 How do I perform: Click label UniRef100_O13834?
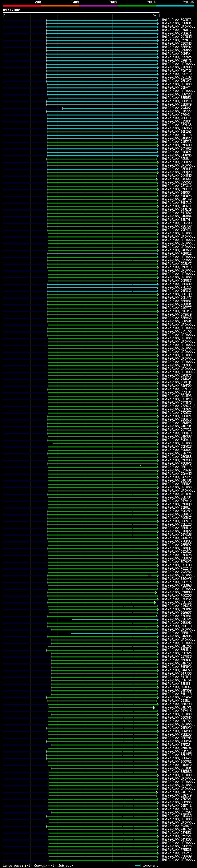click(176, 121)
